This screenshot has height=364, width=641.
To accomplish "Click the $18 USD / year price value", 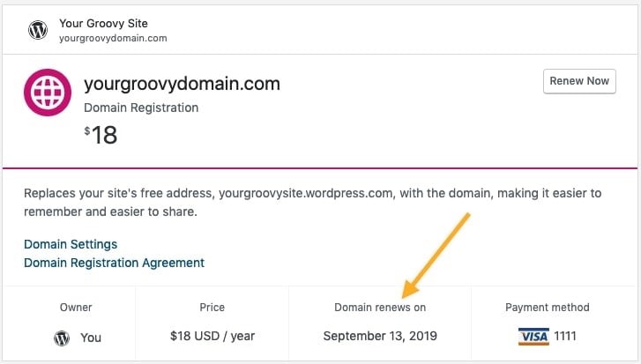I will point(212,336).
